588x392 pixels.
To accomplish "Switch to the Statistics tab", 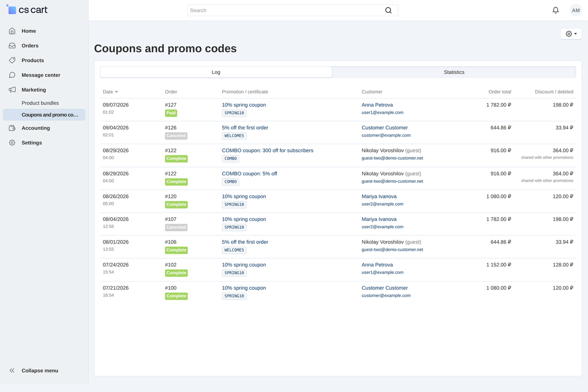I will [454, 72].
